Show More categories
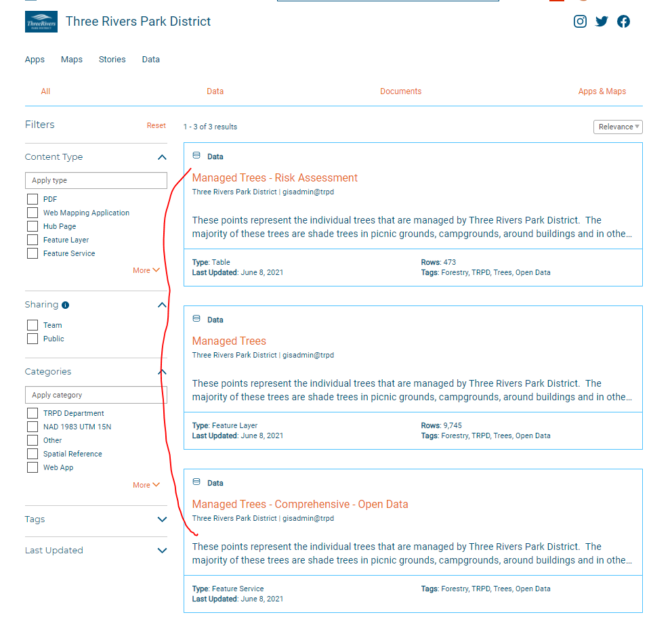672x617 pixels. [x=146, y=485]
